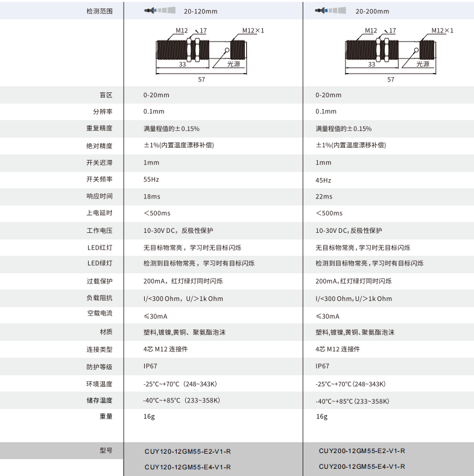Click 塑料,镀镍,黄铜、聚氨酯泡沫 in the 20-200mm column
Image resolution: width=474 pixels, height=476 pixels.
pyautogui.click(x=355, y=332)
